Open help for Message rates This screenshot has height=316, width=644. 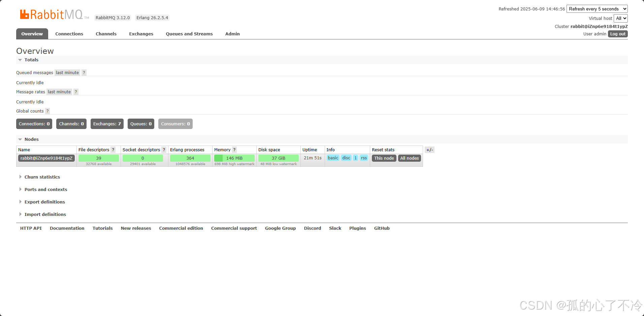click(x=76, y=92)
